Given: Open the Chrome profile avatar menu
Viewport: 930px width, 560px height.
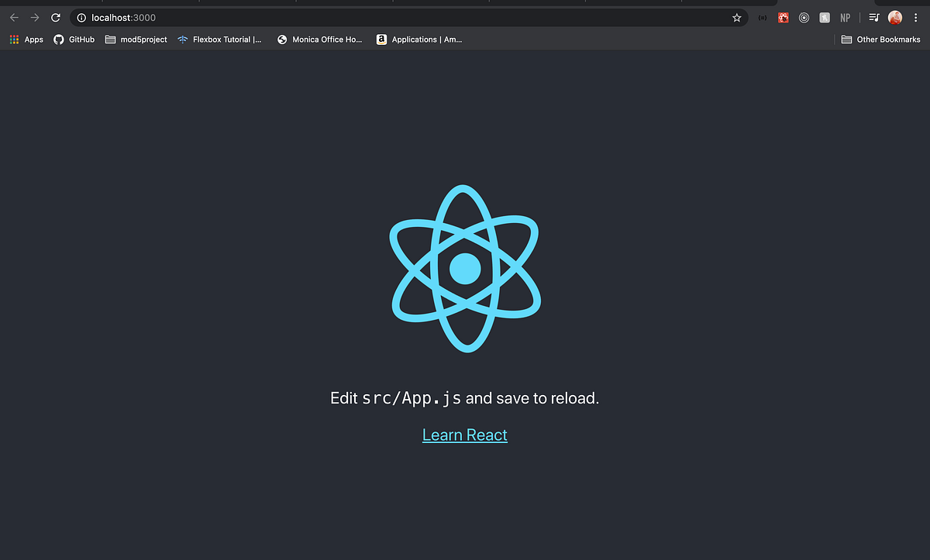Looking at the screenshot, I should coord(895,17).
